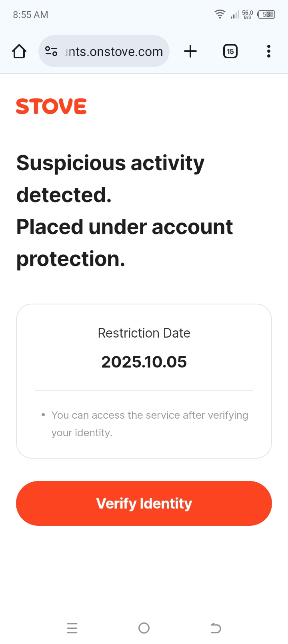
Task: Click the "Suspicious activity detected." heading
Action: click(x=110, y=179)
